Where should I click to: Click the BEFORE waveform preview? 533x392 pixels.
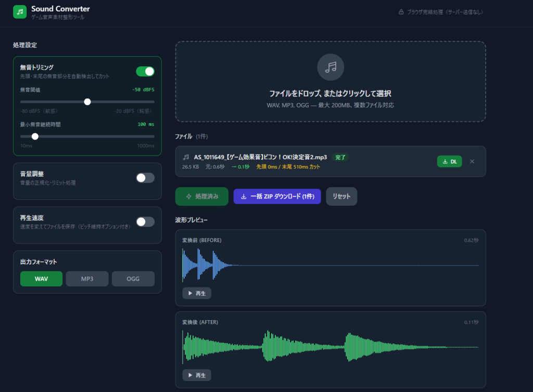(x=330, y=265)
